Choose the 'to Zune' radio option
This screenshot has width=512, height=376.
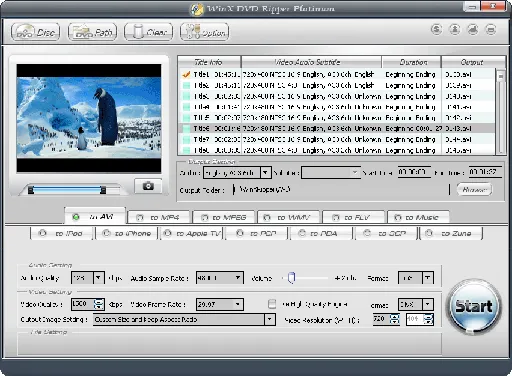pyautogui.click(x=451, y=233)
